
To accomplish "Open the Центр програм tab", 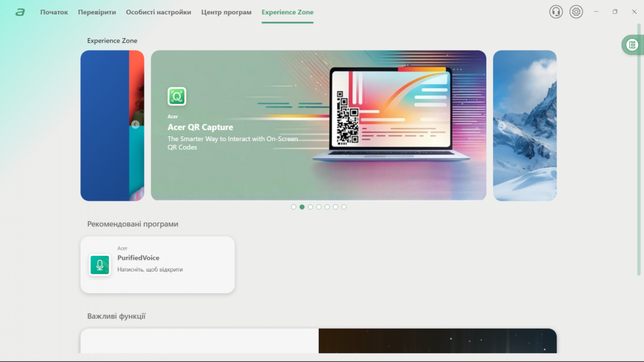I will tap(226, 12).
